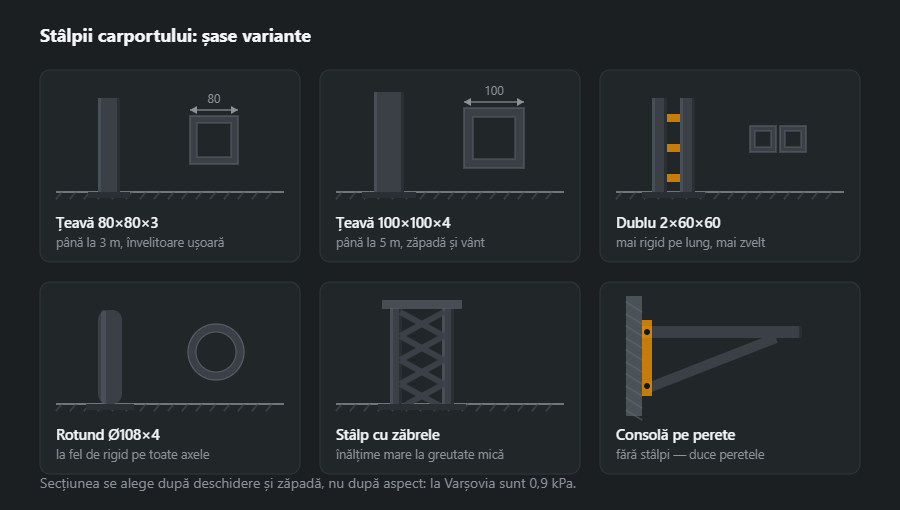Click the round pipe ring cross-section icon

pos(216,352)
